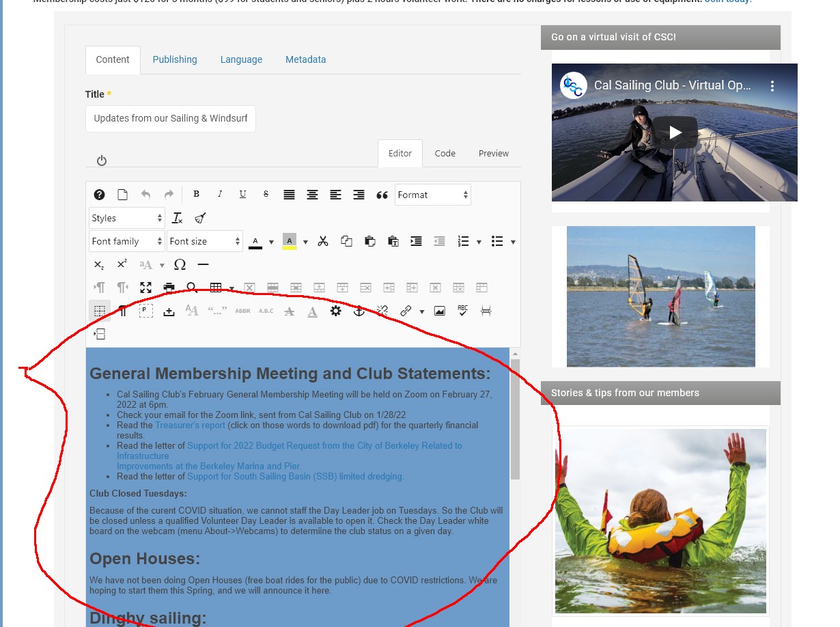Expand numbered list style options
This screenshot has height=627, width=840.
479,242
